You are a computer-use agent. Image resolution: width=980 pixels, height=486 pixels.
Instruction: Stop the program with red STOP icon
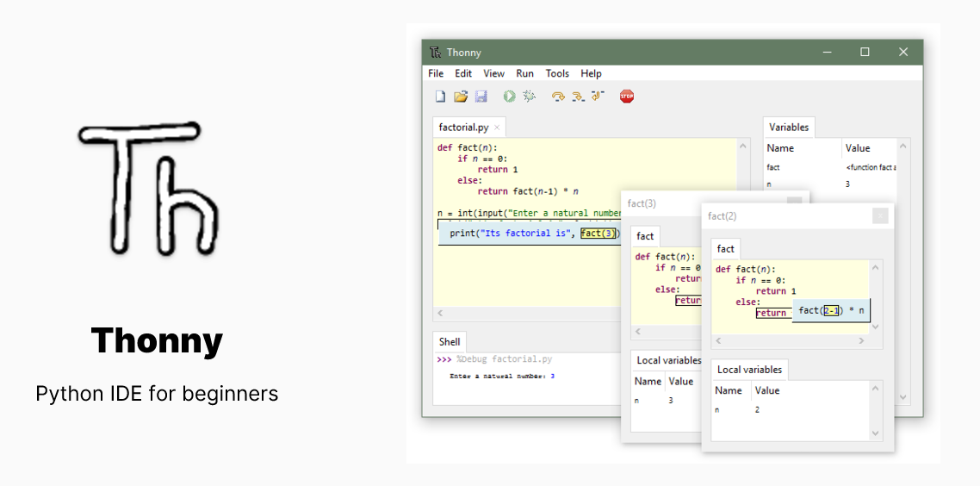coord(627,97)
